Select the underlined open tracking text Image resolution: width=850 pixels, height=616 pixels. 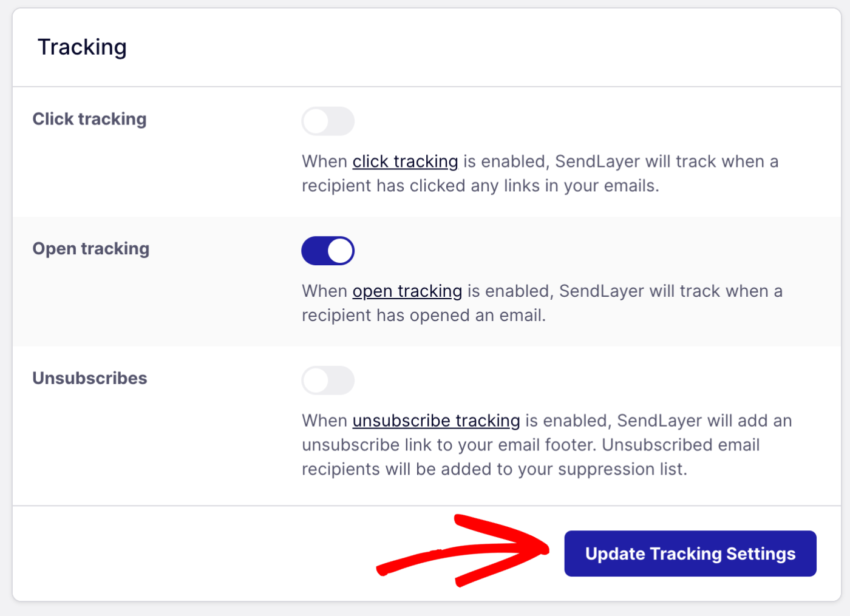pos(407,291)
